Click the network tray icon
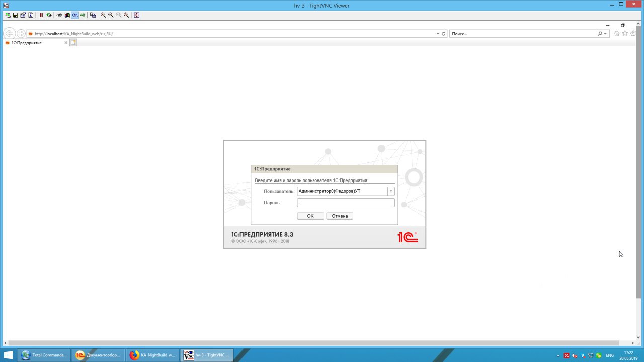644x362 pixels. click(591, 355)
